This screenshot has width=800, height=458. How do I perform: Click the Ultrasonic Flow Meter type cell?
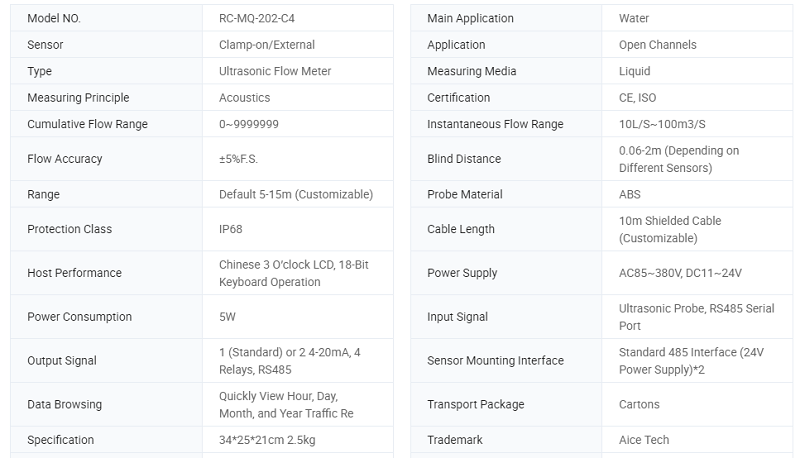[275, 71]
